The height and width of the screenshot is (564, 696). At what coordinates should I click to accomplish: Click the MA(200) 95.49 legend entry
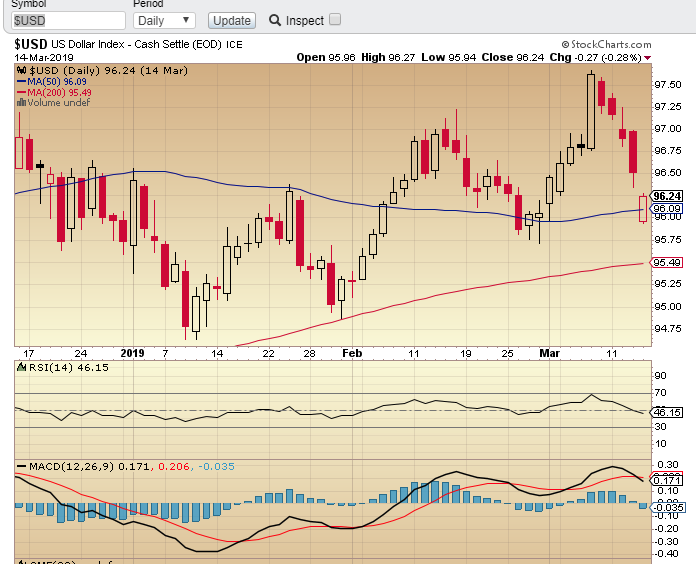54,93
